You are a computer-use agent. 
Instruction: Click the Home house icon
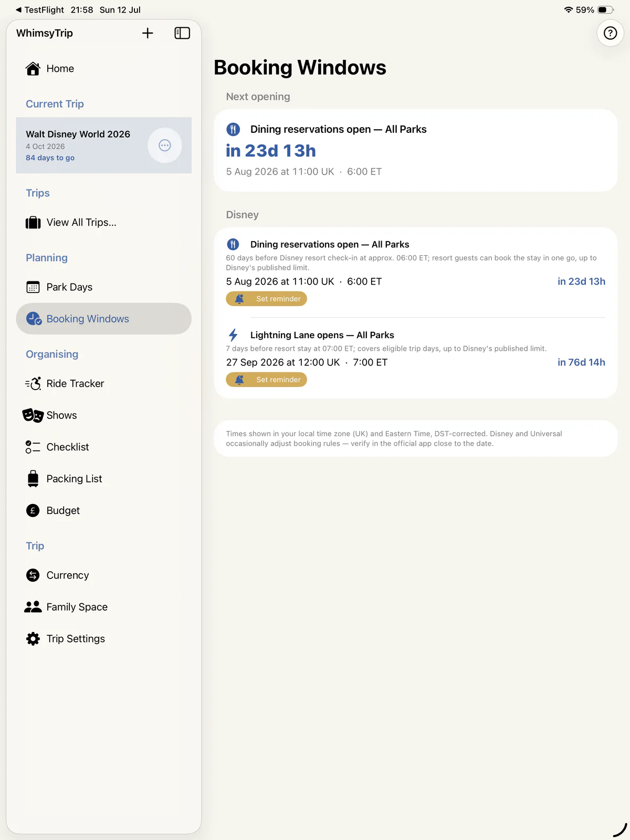33,69
